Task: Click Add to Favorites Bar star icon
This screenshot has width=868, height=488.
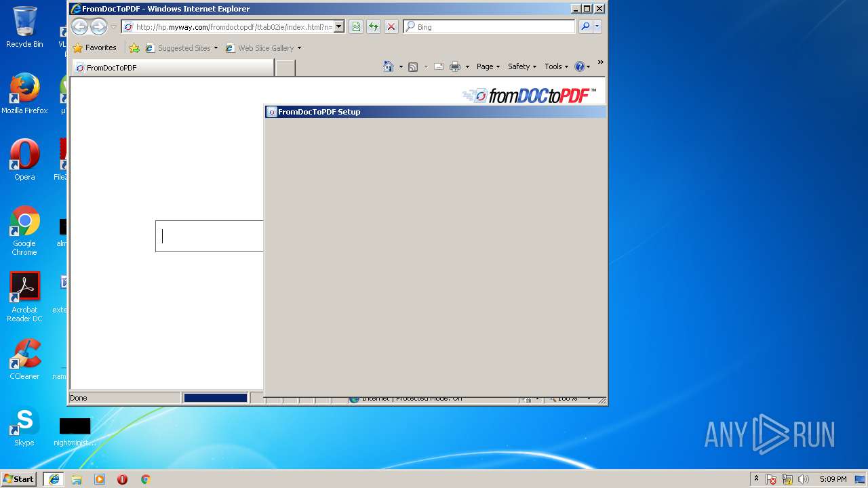Action: click(x=134, y=48)
